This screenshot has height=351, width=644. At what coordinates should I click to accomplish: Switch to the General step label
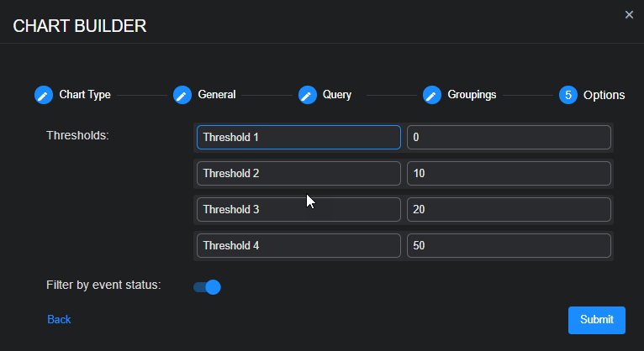click(216, 95)
